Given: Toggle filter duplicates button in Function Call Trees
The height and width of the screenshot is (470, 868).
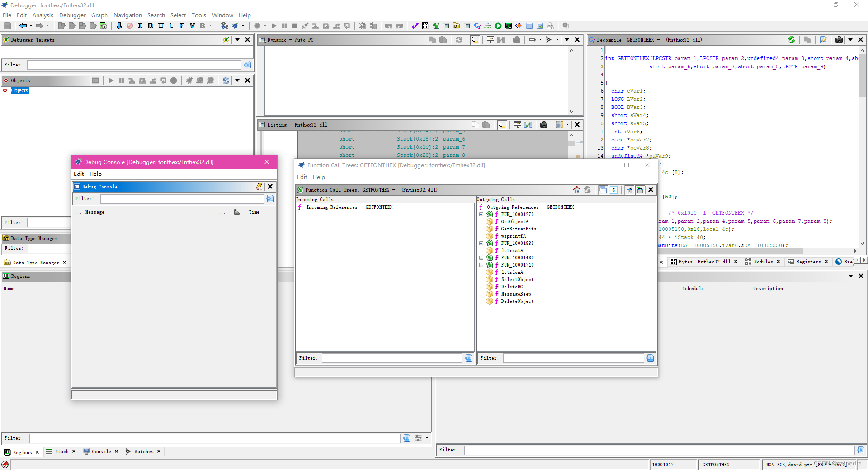Looking at the screenshot, I should (x=603, y=190).
